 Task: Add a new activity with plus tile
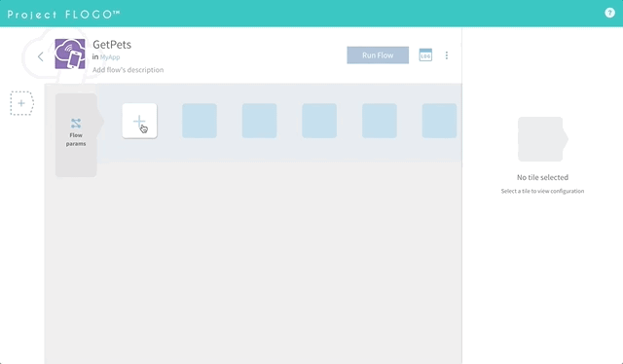coord(139,121)
